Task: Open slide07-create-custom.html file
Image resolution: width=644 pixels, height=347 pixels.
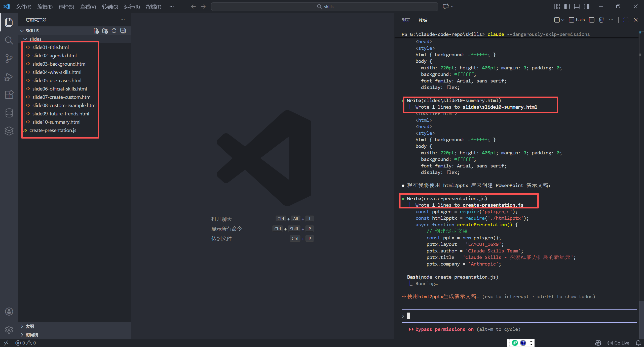Action: coord(62,97)
